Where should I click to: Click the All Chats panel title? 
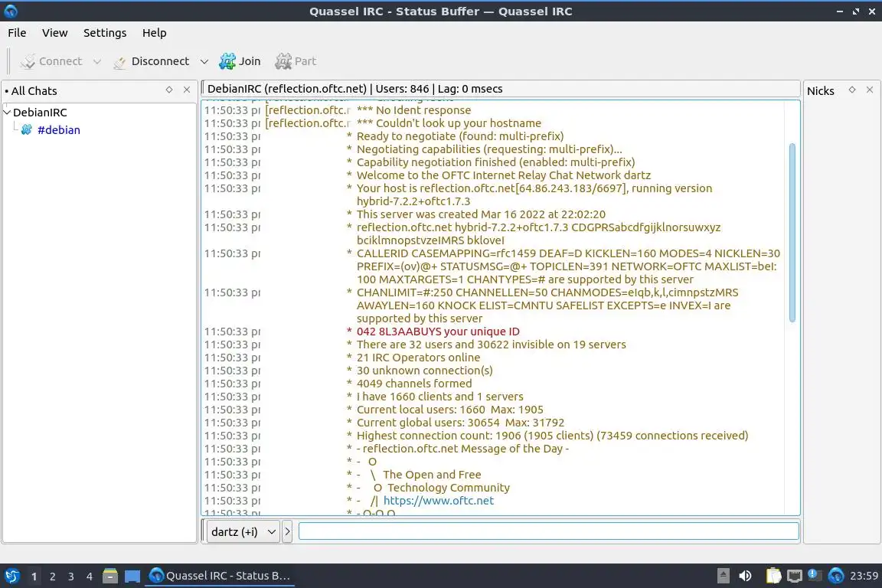pyautogui.click(x=34, y=90)
